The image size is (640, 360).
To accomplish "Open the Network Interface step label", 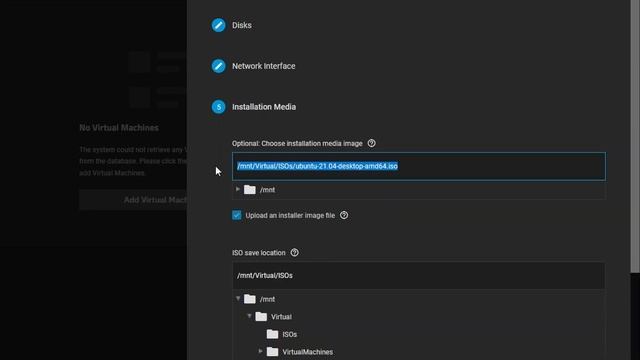I will [x=264, y=66].
